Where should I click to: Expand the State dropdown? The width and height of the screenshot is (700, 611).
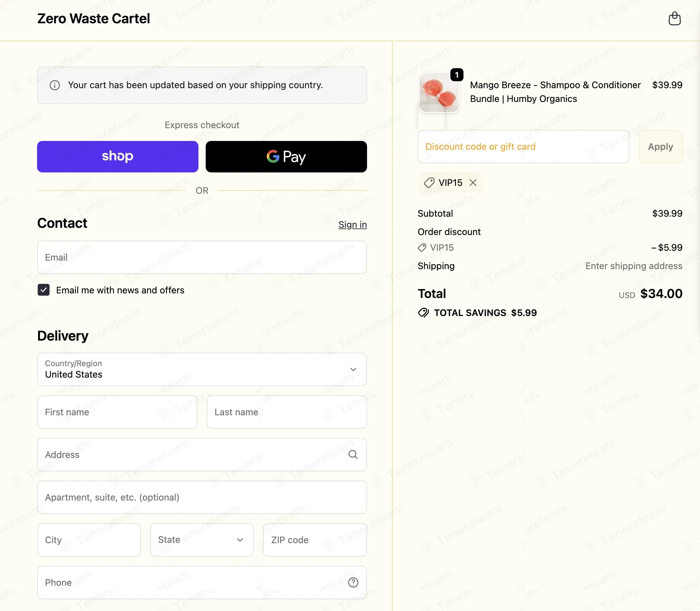pos(202,540)
